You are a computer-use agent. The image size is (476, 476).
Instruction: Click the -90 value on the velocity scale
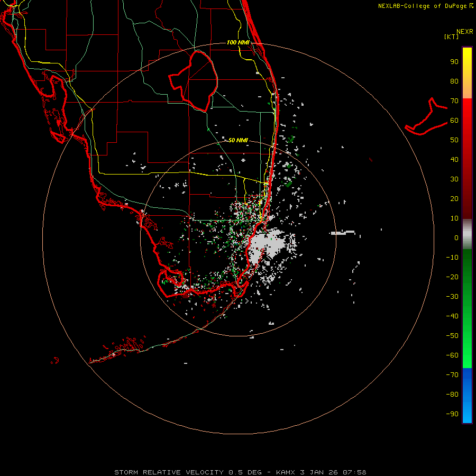(452, 414)
